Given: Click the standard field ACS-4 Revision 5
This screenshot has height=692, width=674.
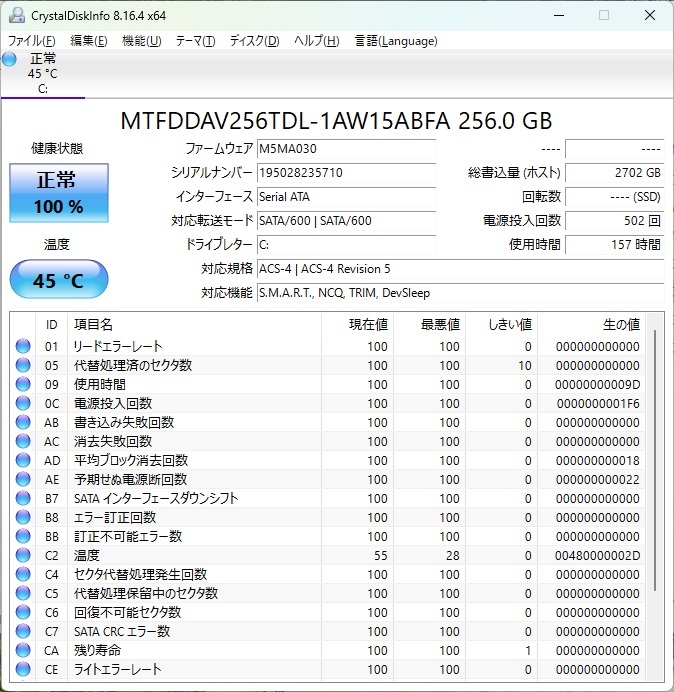Looking at the screenshot, I should pyautogui.click(x=460, y=269).
